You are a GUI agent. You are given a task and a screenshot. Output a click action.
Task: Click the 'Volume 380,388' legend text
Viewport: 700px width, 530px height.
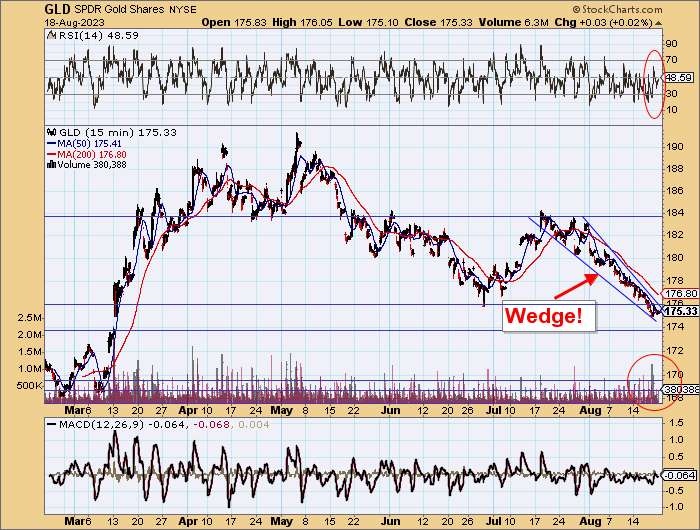(92, 165)
